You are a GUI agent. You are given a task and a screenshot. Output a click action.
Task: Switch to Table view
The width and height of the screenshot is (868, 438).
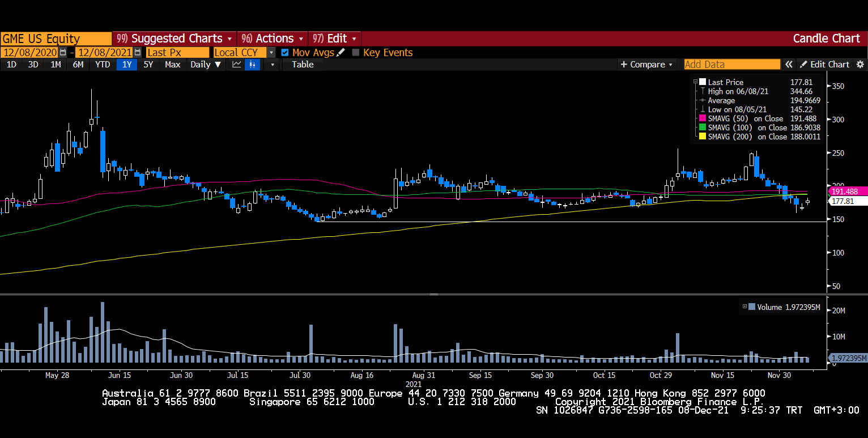303,65
